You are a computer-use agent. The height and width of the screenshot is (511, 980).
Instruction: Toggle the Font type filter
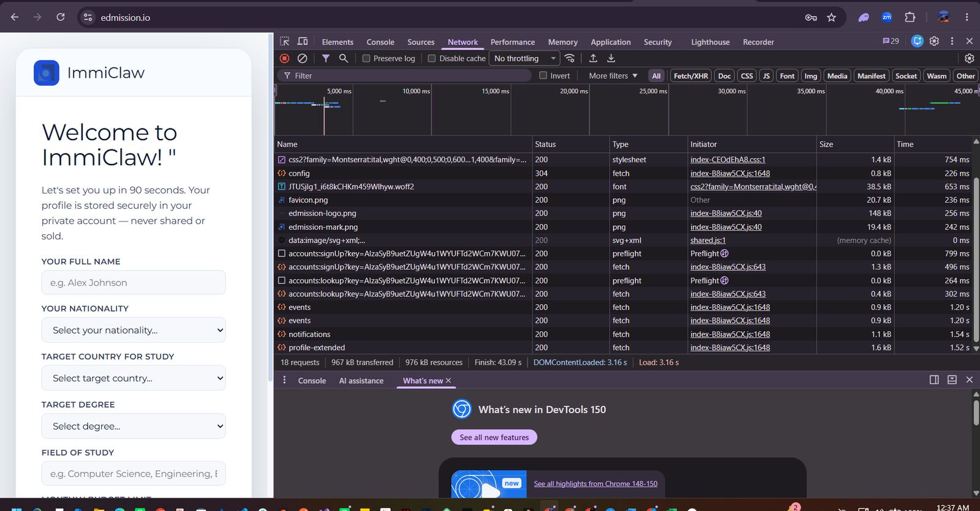click(787, 76)
